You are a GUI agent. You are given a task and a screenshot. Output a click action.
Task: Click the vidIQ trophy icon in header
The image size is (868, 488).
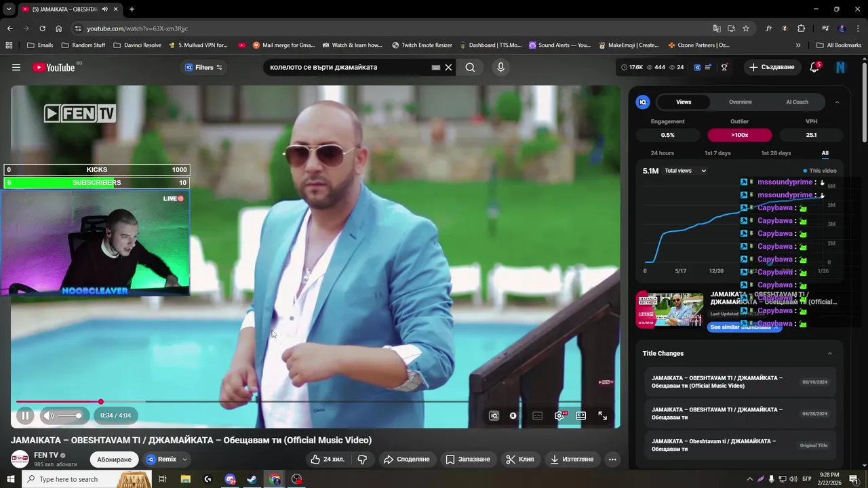(x=724, y=67)
